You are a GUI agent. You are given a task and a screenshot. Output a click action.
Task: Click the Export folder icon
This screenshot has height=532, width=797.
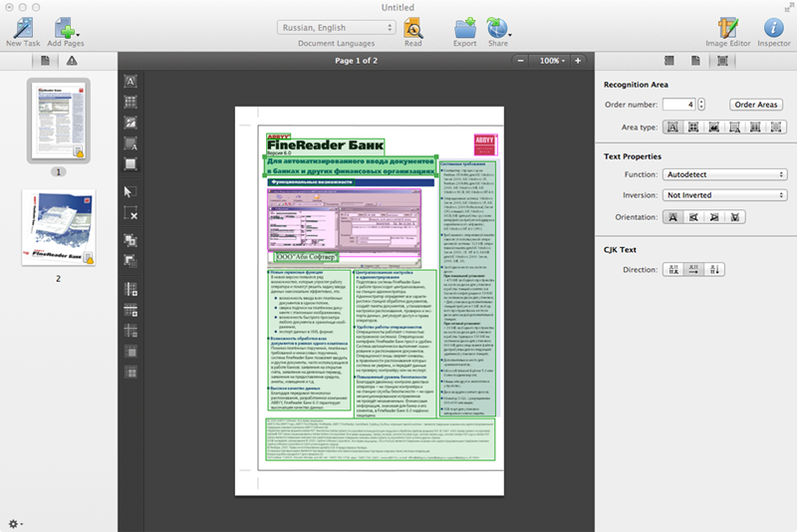[x=465, y=29]
